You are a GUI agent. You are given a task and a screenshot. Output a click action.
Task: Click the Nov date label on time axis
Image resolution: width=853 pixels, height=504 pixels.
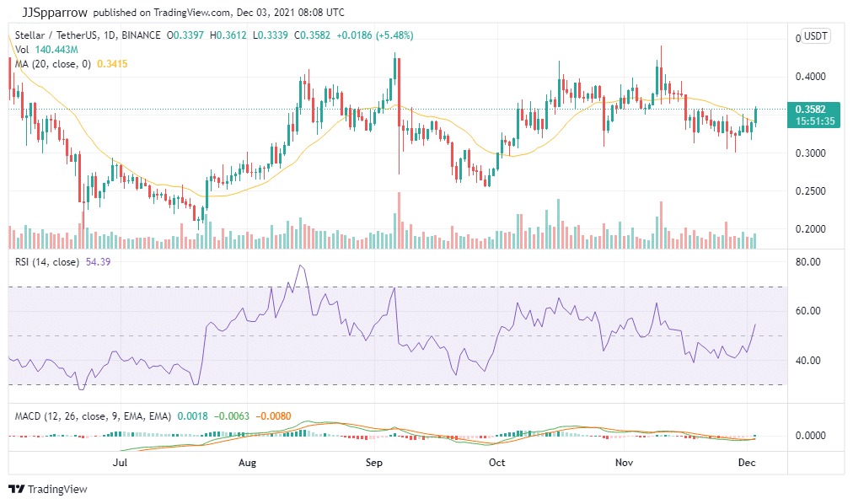[x=624, y=463]
